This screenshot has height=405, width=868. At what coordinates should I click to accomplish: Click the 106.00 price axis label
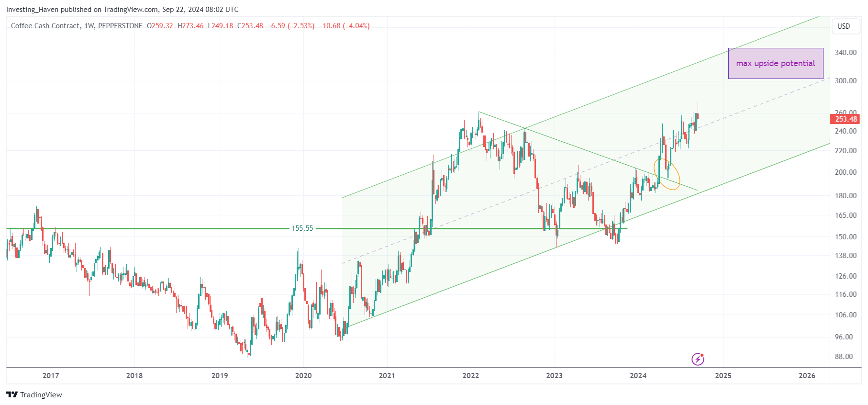pyautogui.click(x=846, y=315)
